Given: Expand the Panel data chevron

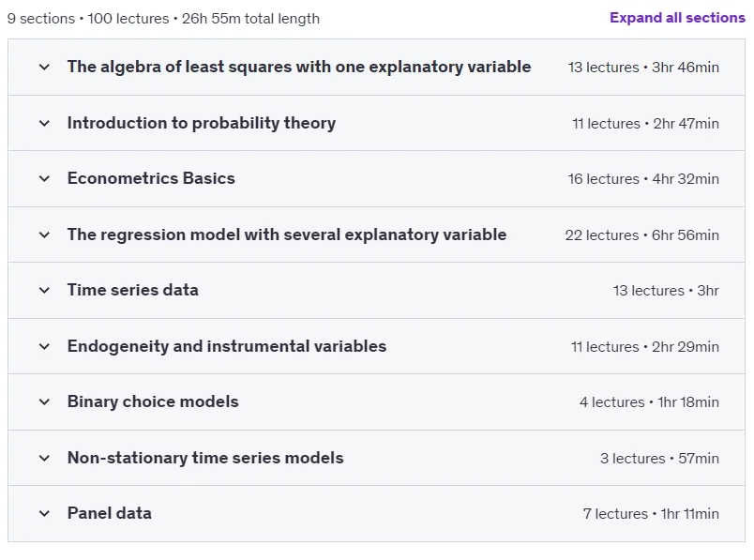Looking at the screenshot, I should [44, 513].
